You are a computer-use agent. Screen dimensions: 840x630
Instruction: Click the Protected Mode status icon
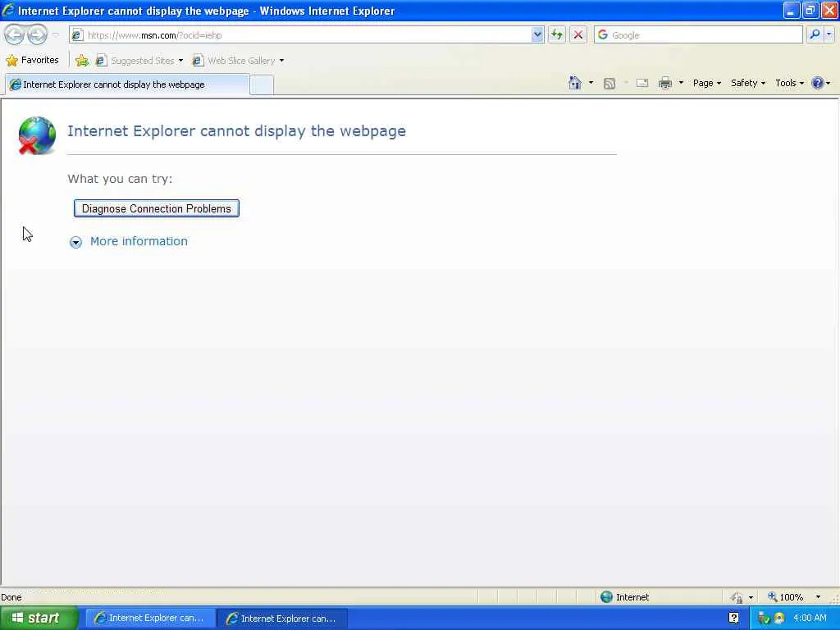click(737, 597)
